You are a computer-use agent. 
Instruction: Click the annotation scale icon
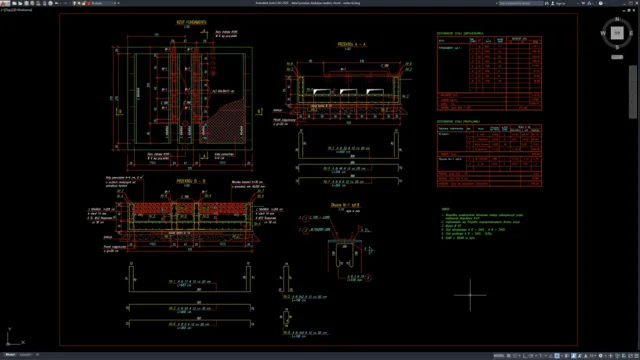586,356
